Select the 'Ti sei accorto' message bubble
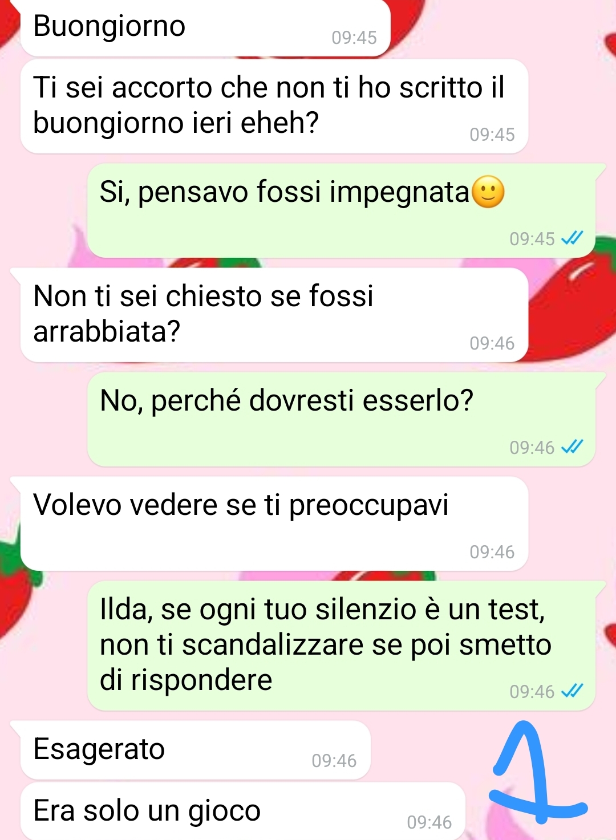616x840 pixels. 274,107
